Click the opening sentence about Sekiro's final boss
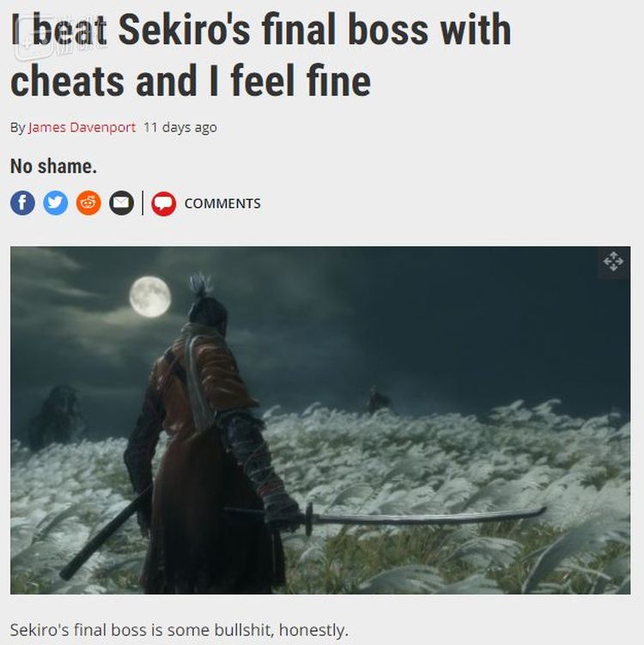644x645 pixels. (179, 630)
